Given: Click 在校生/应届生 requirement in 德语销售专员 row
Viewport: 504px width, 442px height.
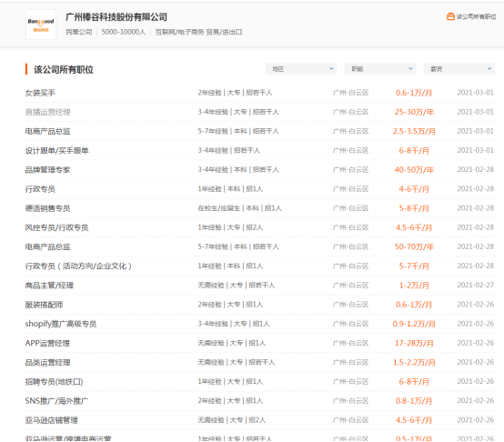Looking at the screenshot, I should click(x=219, y=208).
